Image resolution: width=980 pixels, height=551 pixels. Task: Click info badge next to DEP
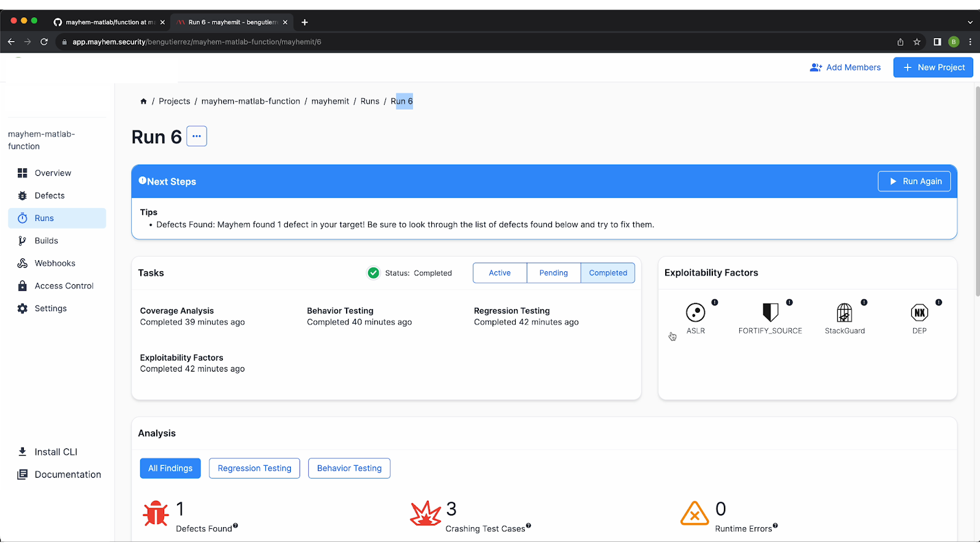[x=939, y=302]
